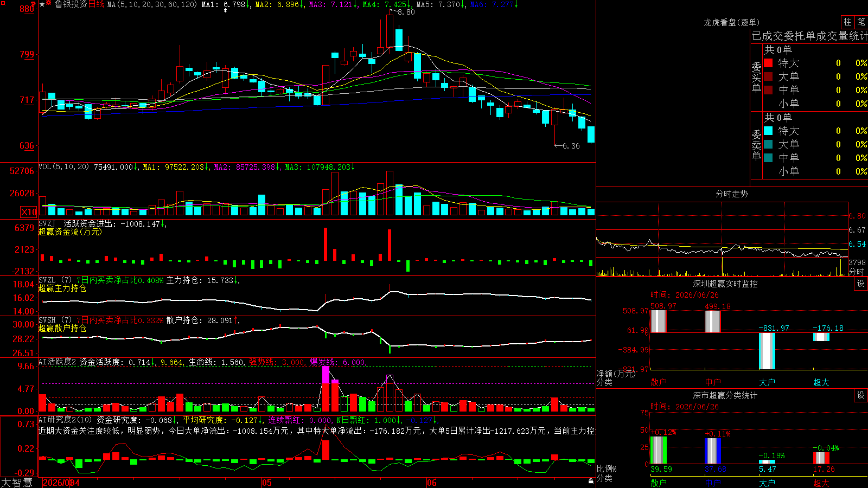Viewport: 868px width, 488px height.
Task: Click the 柱 button in 龙虎看盘 panel
Action: pyautogui.click(x=847, y=22)
